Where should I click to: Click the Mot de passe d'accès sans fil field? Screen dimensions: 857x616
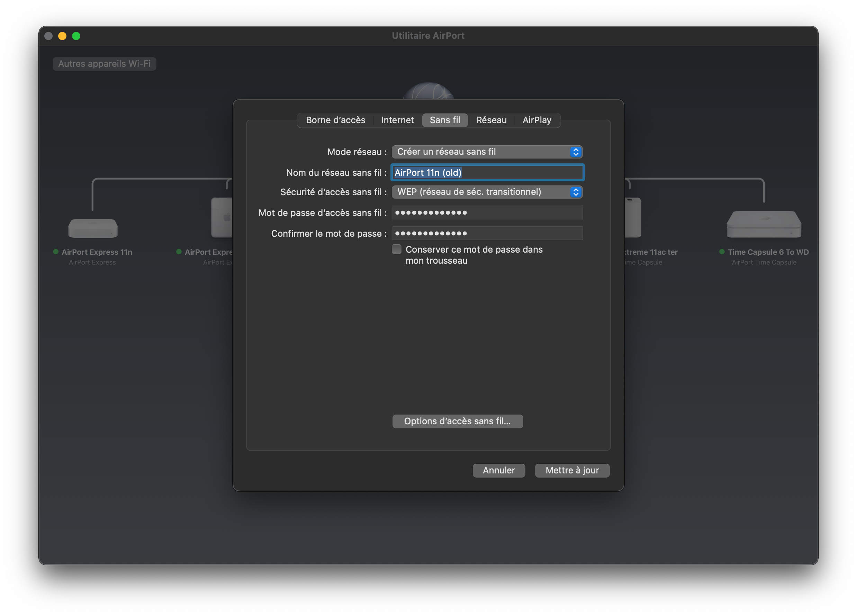(487, 213)
